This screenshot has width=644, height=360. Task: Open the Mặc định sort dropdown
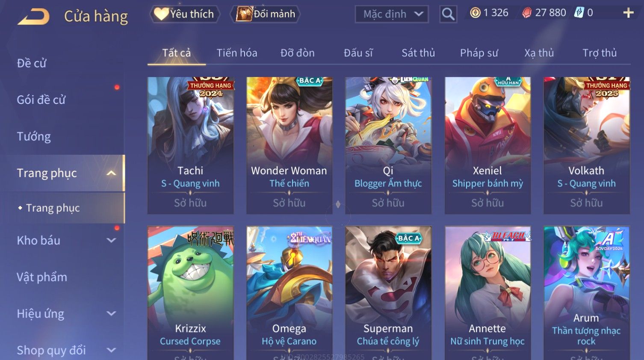(391, 14)
